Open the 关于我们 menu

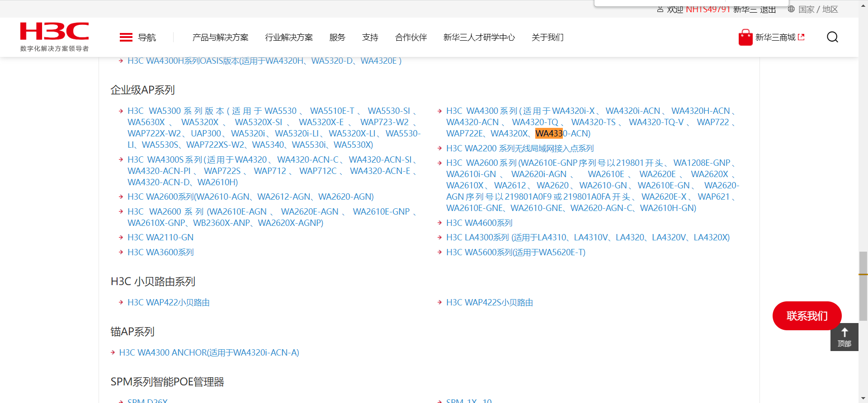(x=547, y=37)
